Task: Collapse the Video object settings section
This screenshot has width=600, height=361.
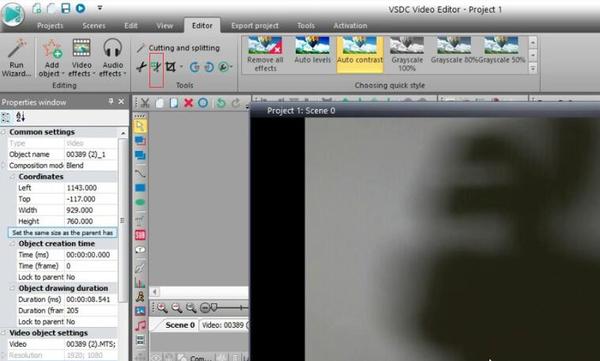Action: pos(3,333)
